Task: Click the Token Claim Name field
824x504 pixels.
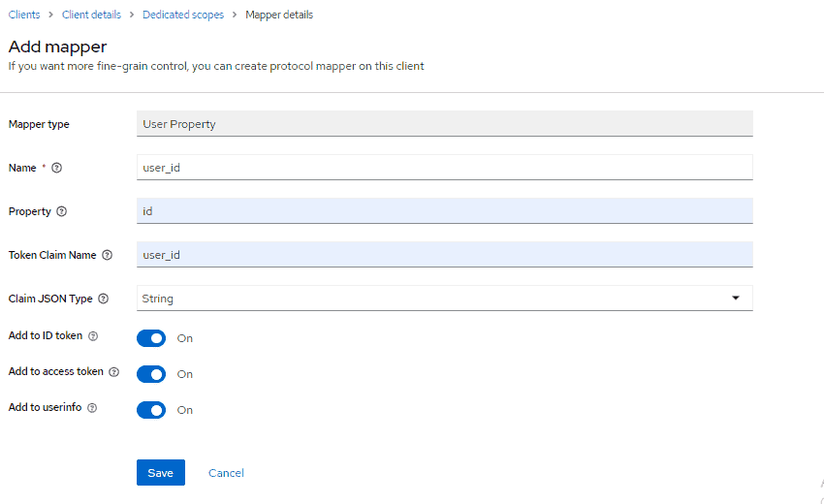Action: point(444,255)
